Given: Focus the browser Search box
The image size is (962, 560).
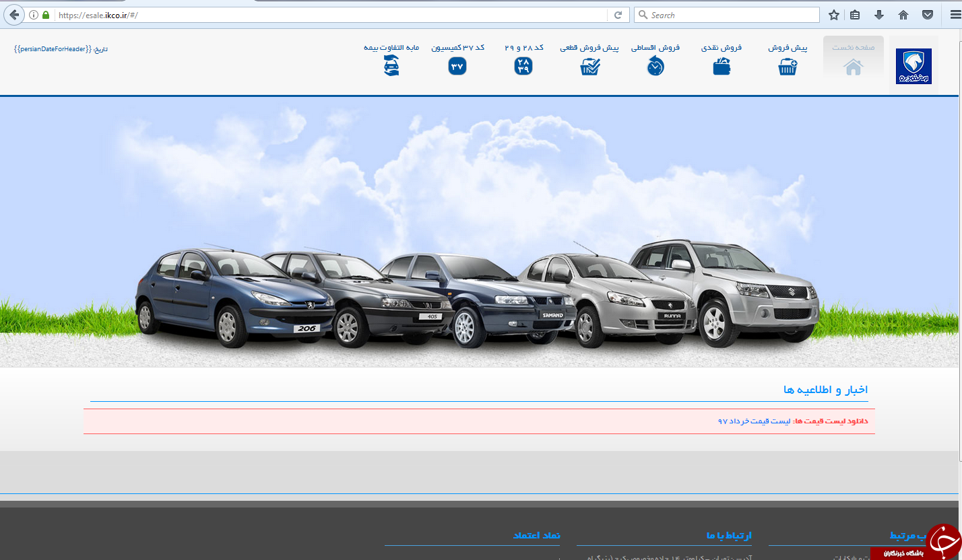Looking at the screenshot, I should 727,15.
